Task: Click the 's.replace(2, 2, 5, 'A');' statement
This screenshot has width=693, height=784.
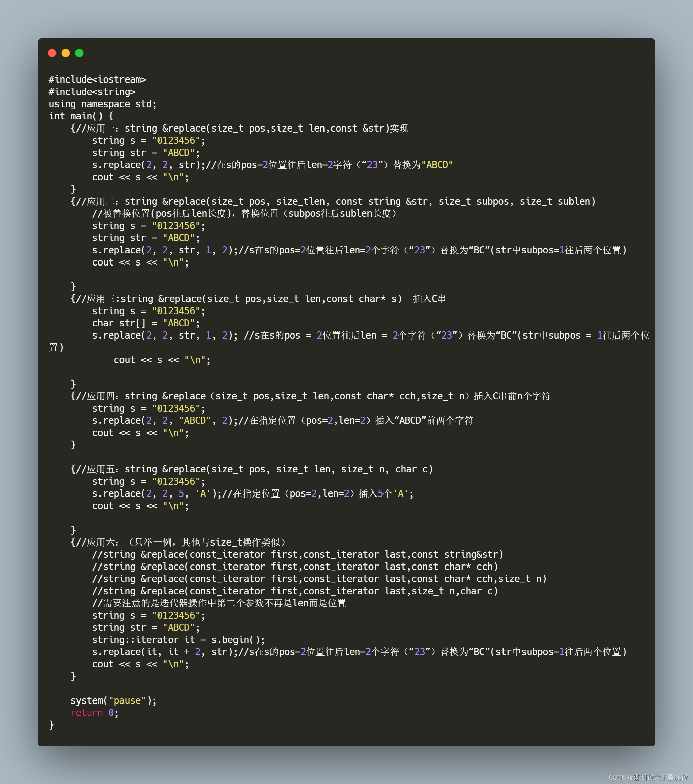Action: (157, 494)
